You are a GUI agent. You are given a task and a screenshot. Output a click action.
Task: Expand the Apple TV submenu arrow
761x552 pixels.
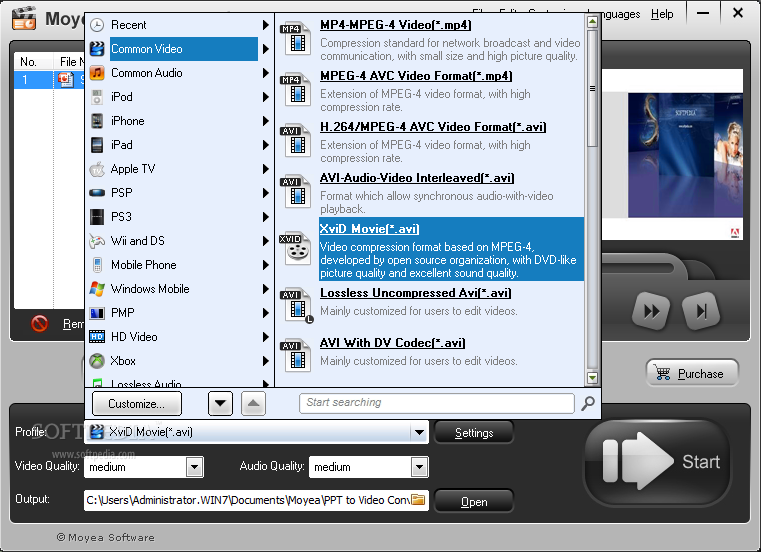point(265,169)
